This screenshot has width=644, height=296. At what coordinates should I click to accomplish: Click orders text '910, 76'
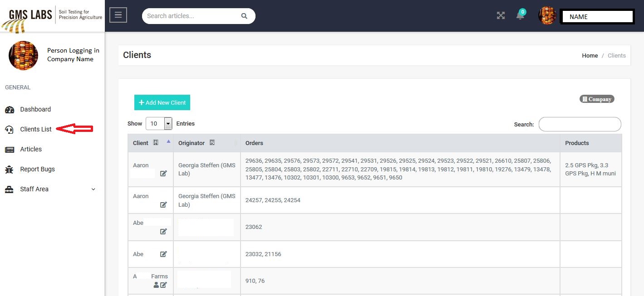(x=255, y=281)
